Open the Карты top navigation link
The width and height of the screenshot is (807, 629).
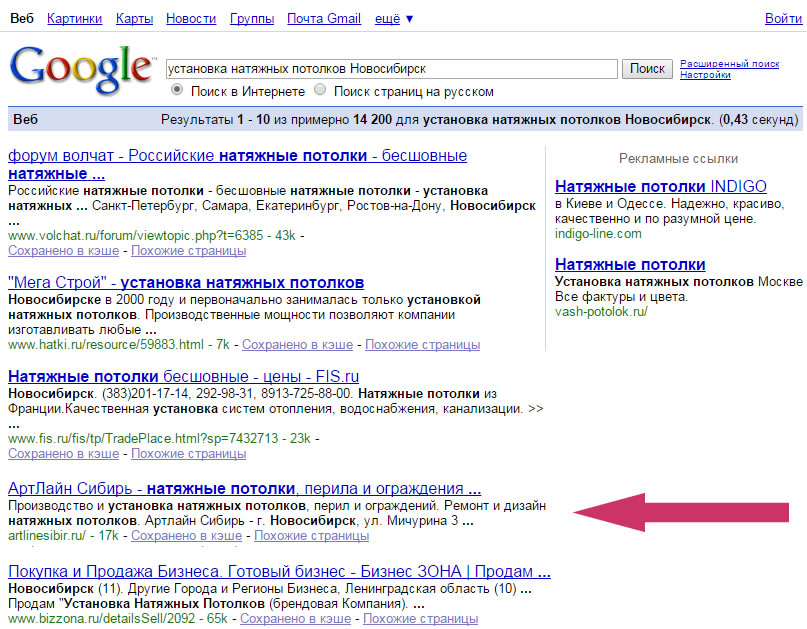[x=134, y=19]
